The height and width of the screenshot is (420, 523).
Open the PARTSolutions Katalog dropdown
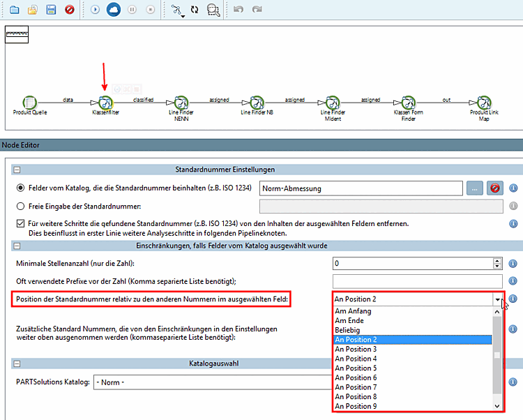pyautogui.click(x=209, y=383)
